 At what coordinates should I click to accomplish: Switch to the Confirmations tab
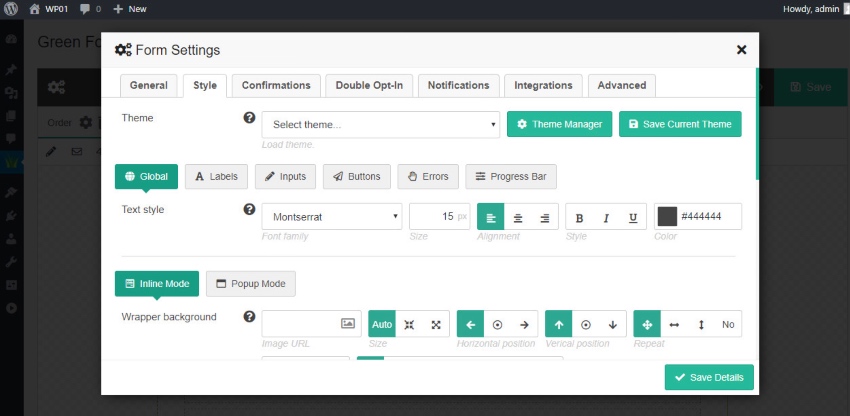pos(278,86)
